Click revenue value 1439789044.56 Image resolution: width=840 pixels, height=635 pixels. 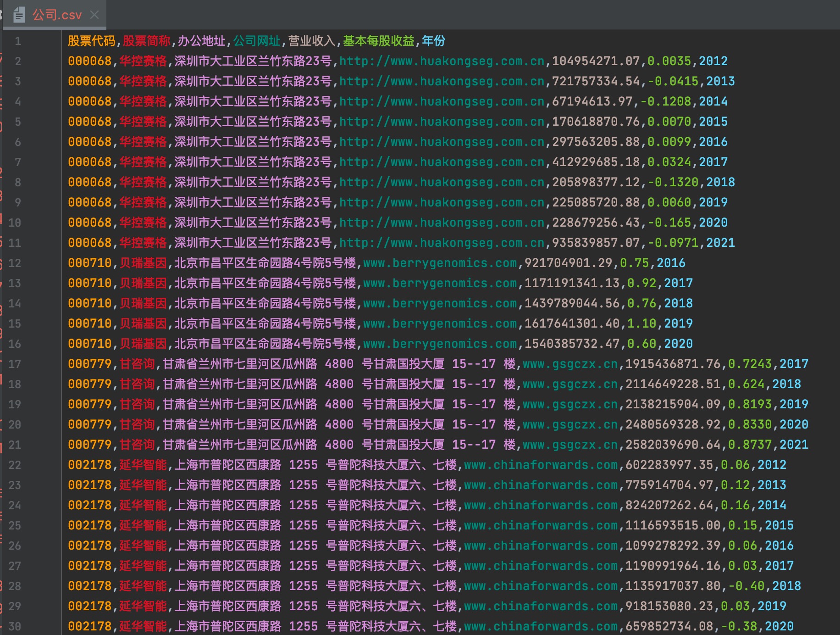point(572,303)
